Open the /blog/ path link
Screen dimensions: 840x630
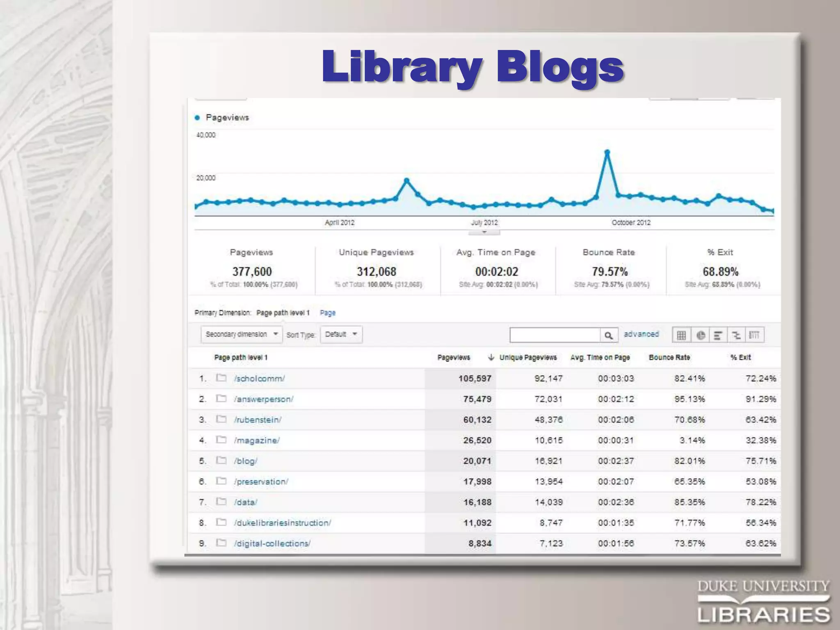[x=246, y=461]
